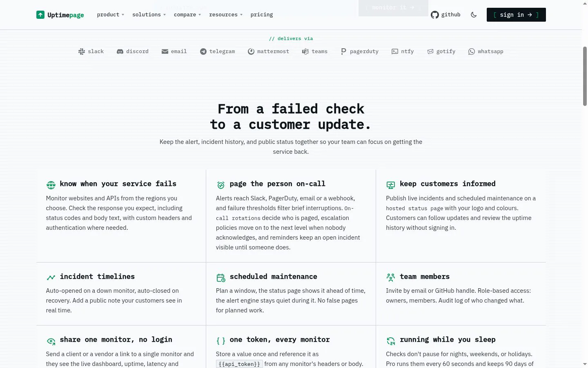
Task: Click the Telegram paper plane icon
Action: (203, 52)
